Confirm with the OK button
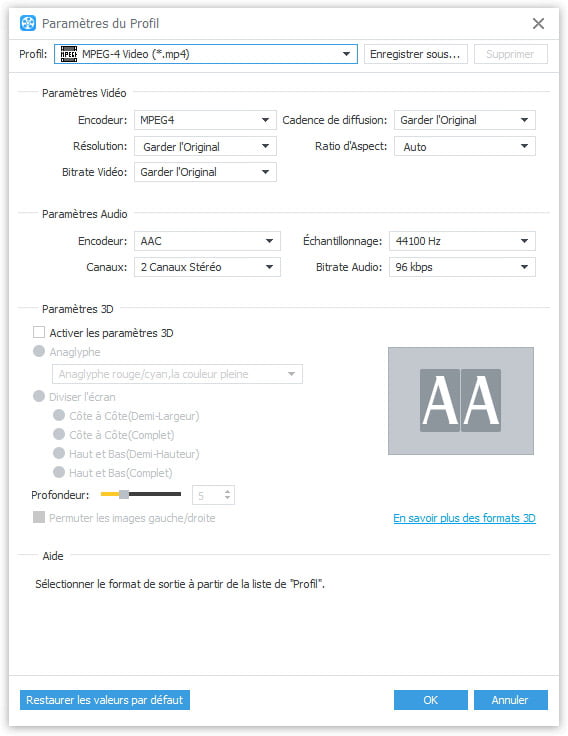Image resolution: width=568 pixels, height=736 pixels. point(430,700)
